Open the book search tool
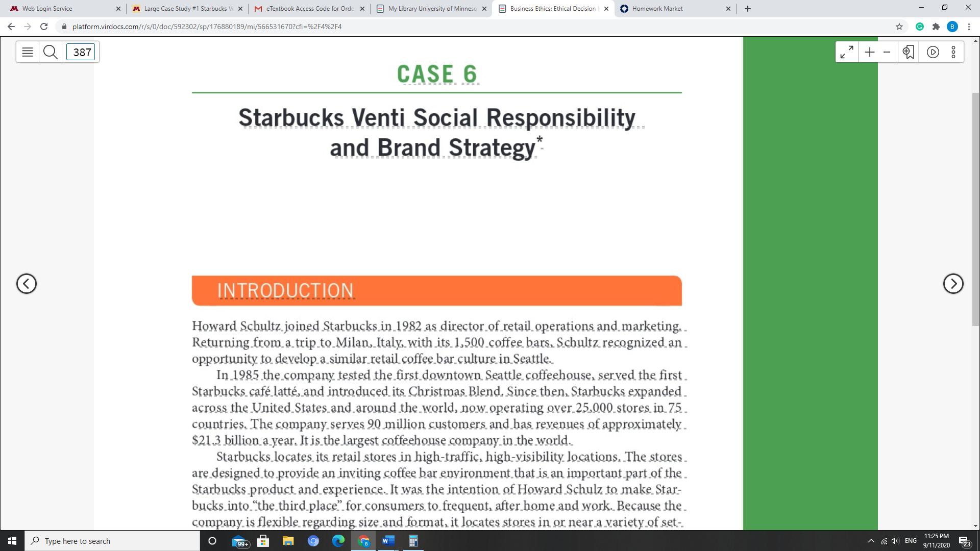 (51, 52)
